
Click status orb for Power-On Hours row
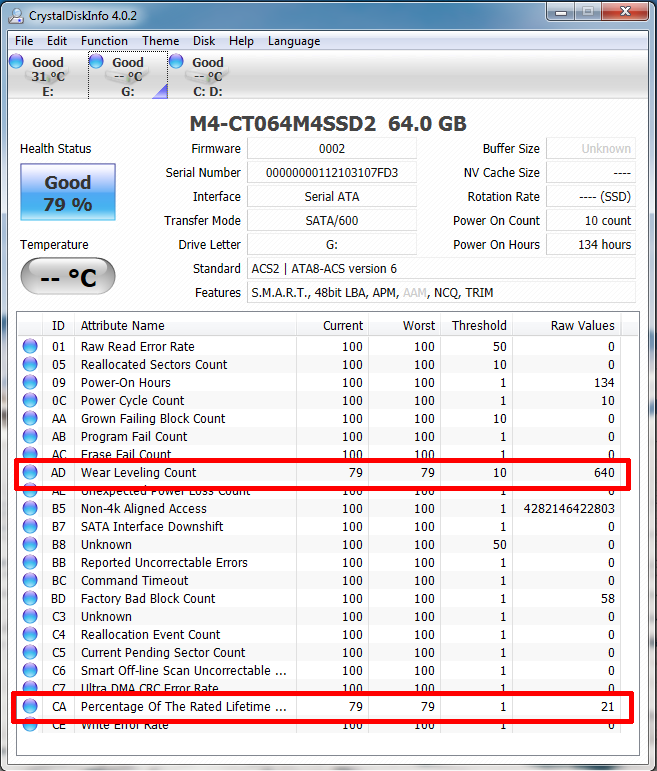click(x=30, y=382)
